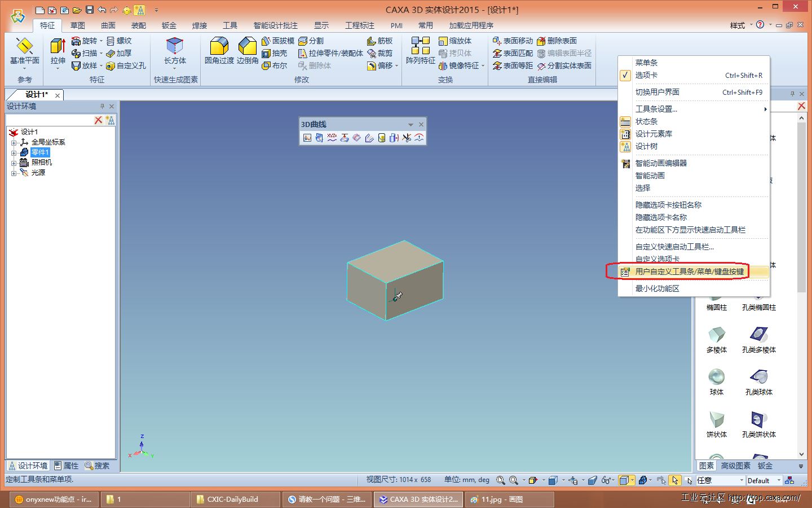Click the design tree search input field

pyautogui.click(x=49, y=120)
